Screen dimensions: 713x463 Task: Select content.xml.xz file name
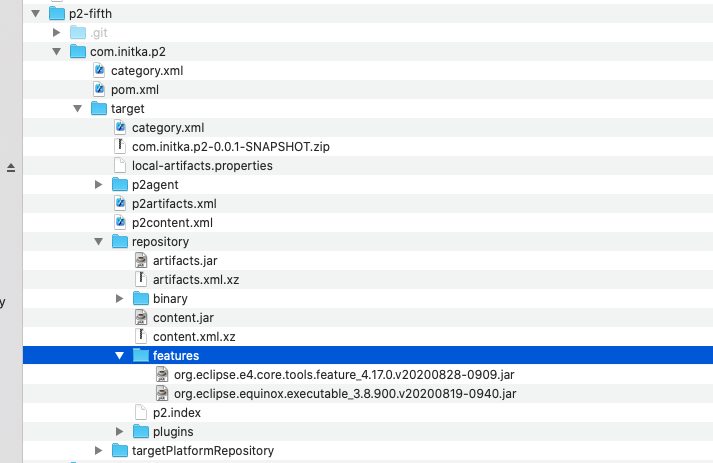coord(194,337)
